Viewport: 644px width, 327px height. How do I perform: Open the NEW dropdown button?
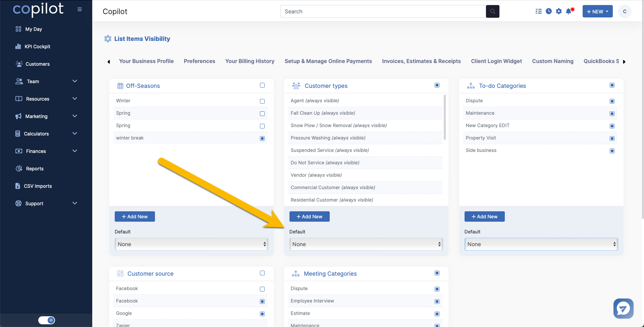pos(597,11)
